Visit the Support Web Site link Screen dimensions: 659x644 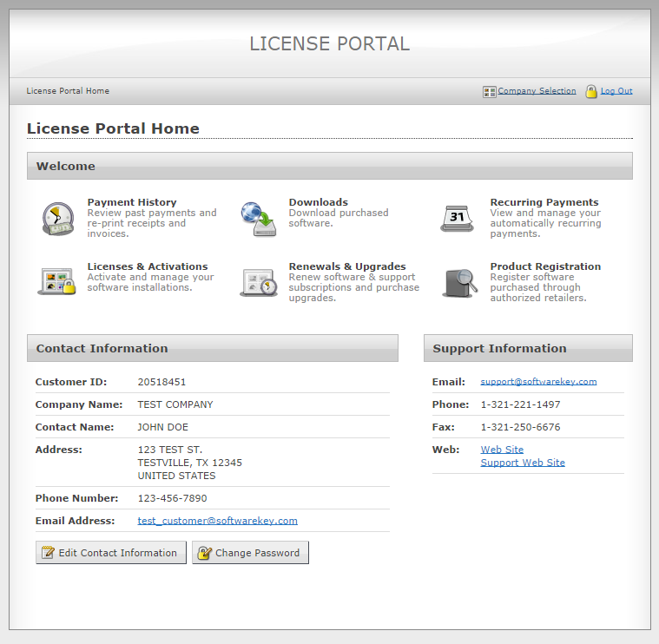523,463
